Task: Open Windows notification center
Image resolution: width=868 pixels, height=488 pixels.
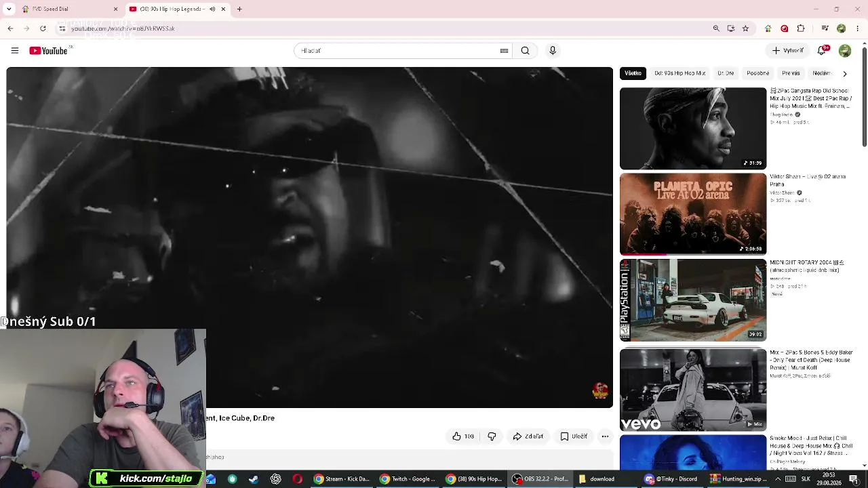Action: 854,479
